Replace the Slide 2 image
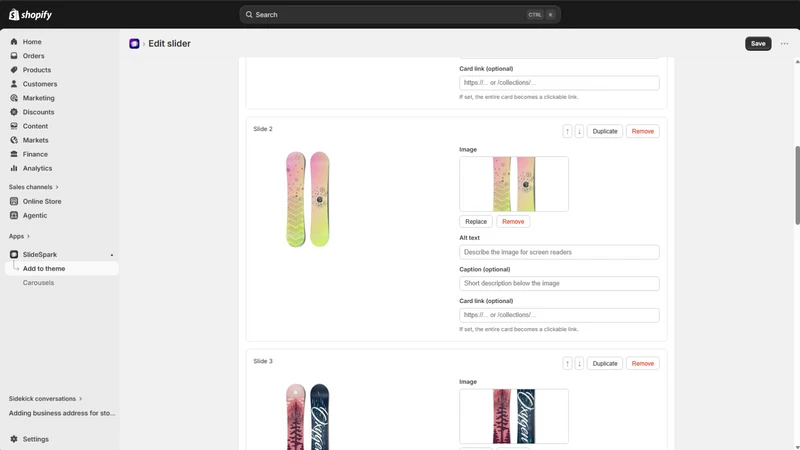The height and width of the screenshot is (450, 800). coord(476,221)
